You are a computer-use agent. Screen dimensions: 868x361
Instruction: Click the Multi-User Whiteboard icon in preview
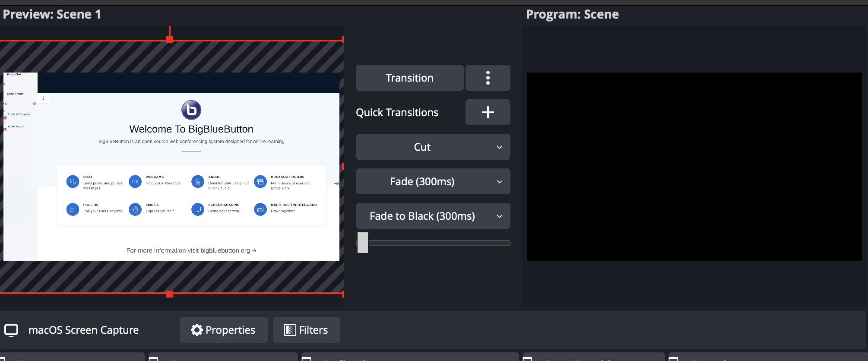click(260, 209)
